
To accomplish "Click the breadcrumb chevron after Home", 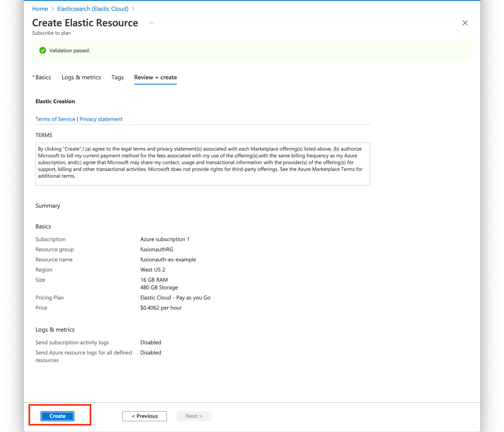I will (53, 9).
